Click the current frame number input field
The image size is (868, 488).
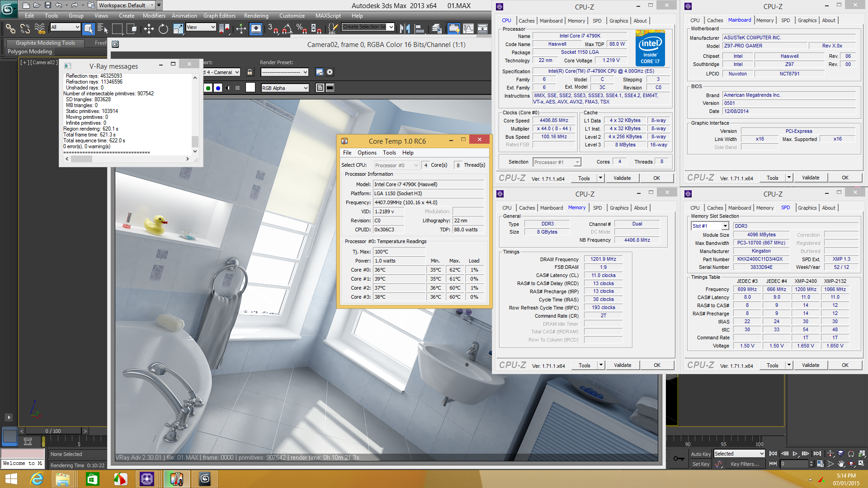coord(794,464)
